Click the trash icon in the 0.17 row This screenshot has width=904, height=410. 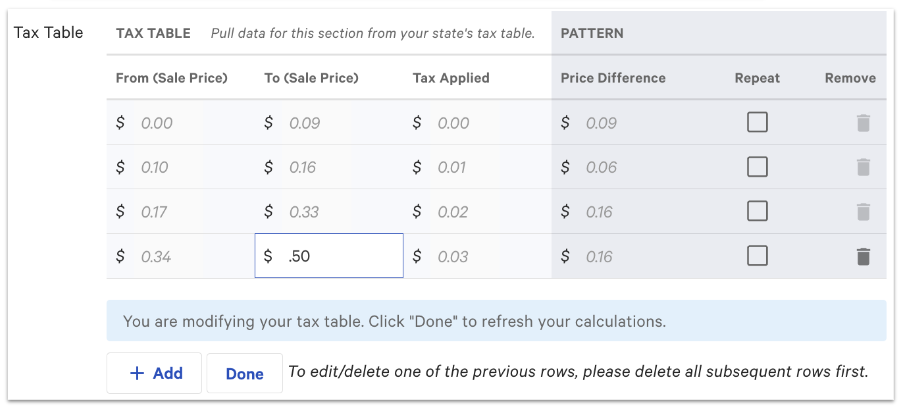click(863, 212)
